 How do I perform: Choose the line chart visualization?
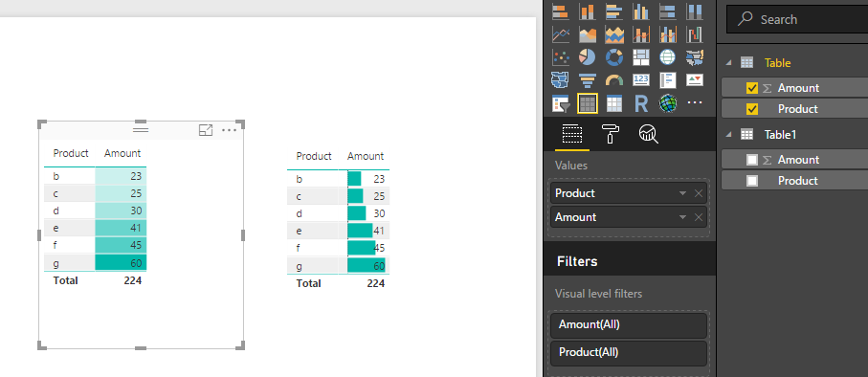coord(561,34)
